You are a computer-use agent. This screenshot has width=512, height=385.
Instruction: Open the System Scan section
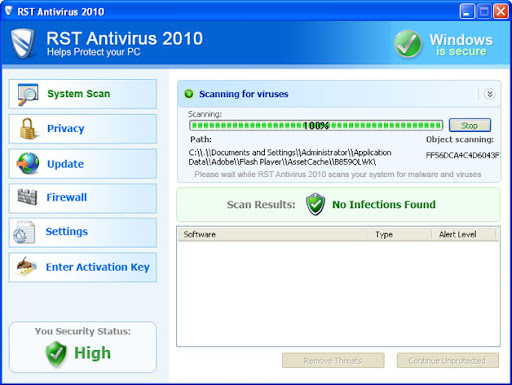tap(83, 94)
